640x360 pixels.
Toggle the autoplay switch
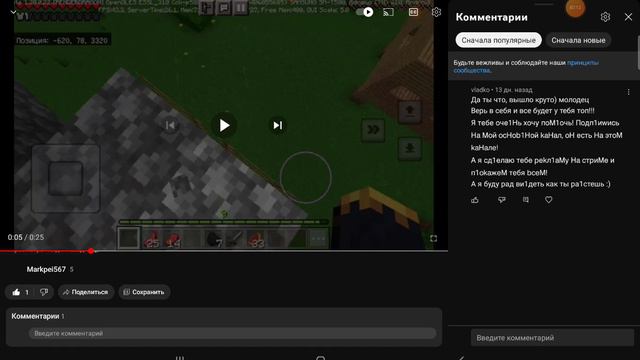364,12
